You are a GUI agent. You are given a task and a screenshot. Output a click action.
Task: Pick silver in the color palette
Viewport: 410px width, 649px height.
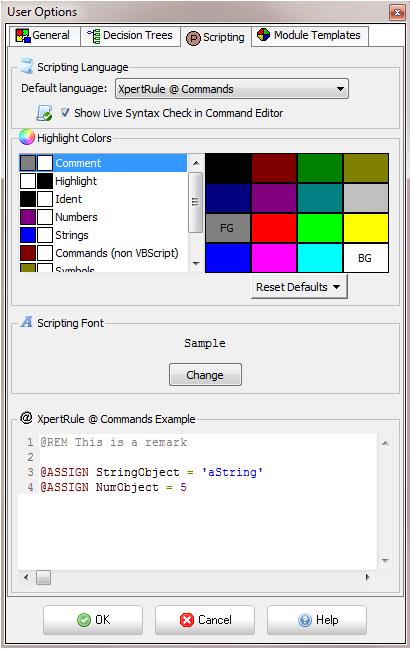366,198
